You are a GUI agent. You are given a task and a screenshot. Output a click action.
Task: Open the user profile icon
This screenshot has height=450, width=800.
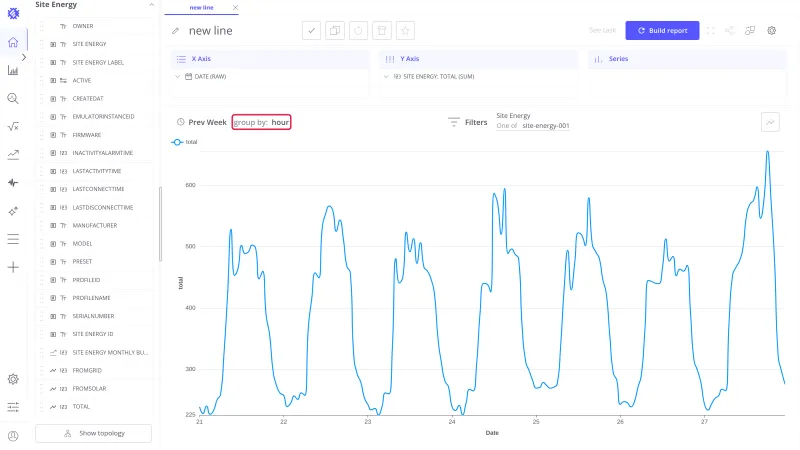(13, 436)
